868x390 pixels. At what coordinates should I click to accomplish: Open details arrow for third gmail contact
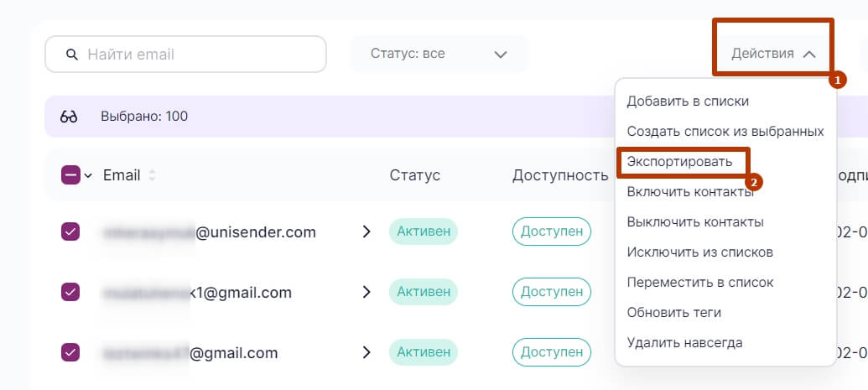[x=366, y=352]
